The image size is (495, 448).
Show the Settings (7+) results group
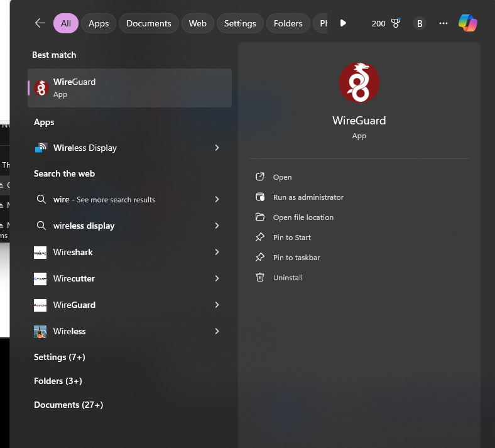[60, 357]
